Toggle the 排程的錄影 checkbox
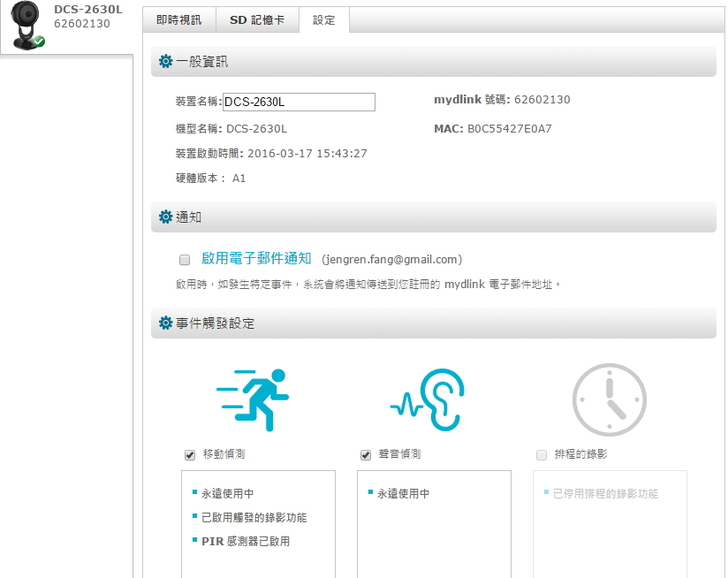728x578 pixels. 541,455
